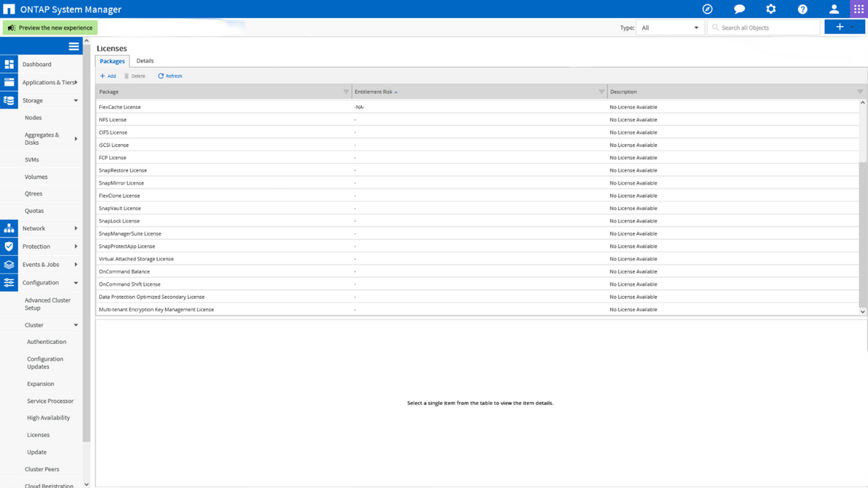Select the SnapLock License row
The image size is (868, 488).
[477, 221]
